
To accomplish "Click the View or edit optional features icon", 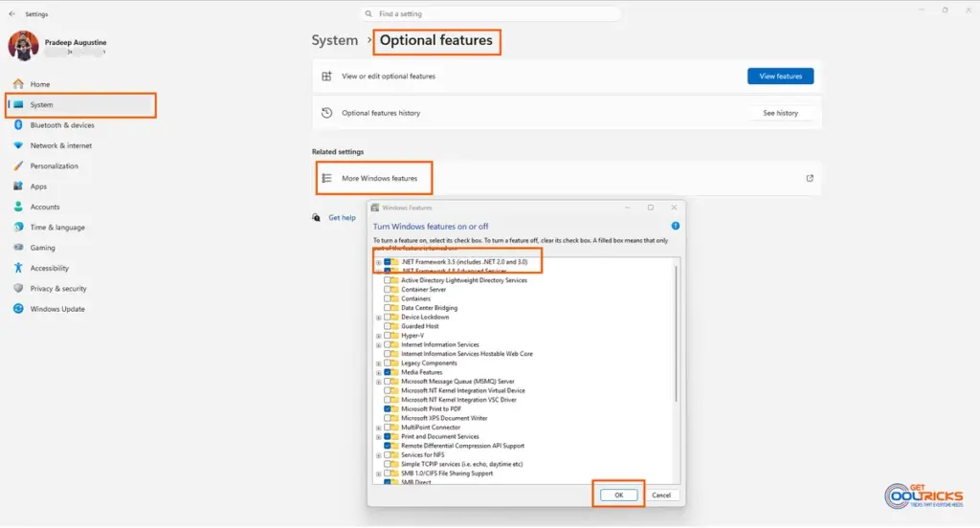I will click(x=326, y=77).
